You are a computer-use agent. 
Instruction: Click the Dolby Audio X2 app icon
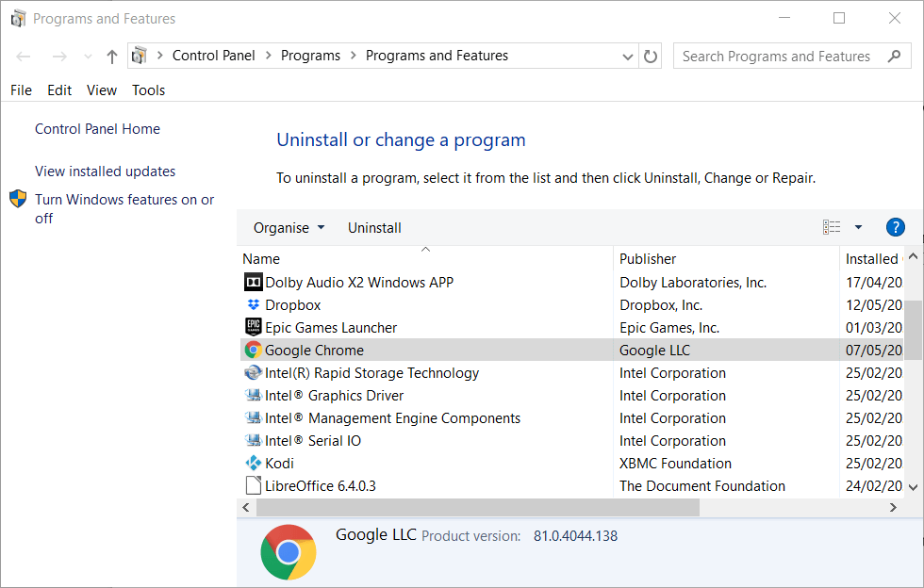coord(254,282)
